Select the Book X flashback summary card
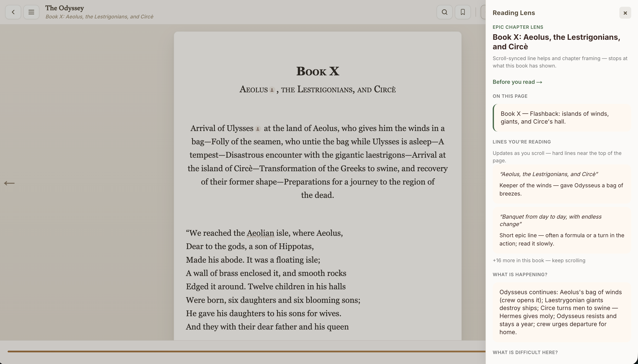Viewport: 638px width, 364px height. click(x=562, y=118)
